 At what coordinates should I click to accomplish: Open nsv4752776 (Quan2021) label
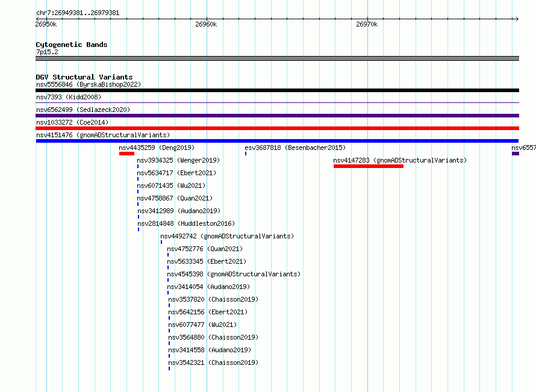click(x=205, y=249)
